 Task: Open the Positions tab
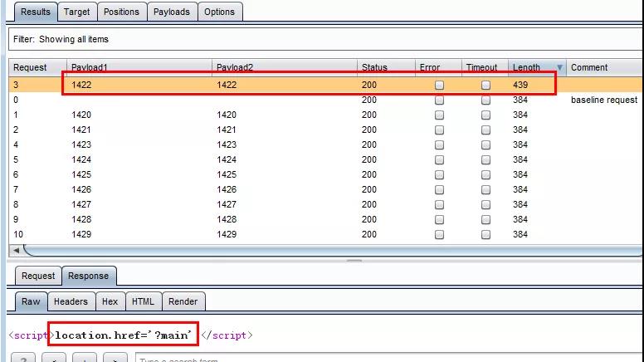[x=121, y=12]
